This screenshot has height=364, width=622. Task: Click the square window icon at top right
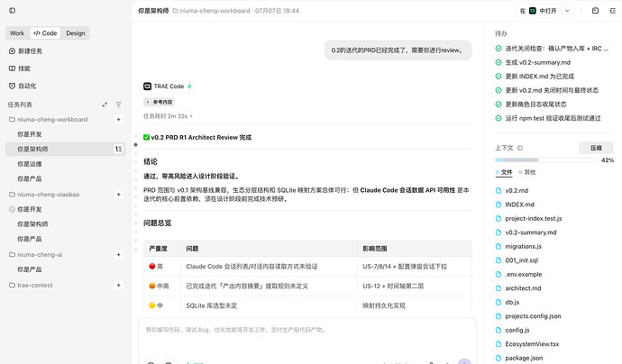point(595,11)
